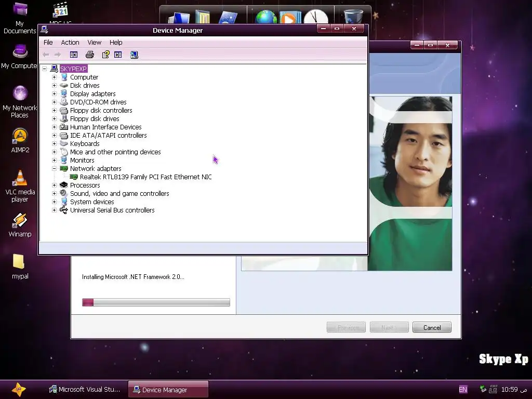Open the File menu
532x399 pixels.
coord(48,43)
